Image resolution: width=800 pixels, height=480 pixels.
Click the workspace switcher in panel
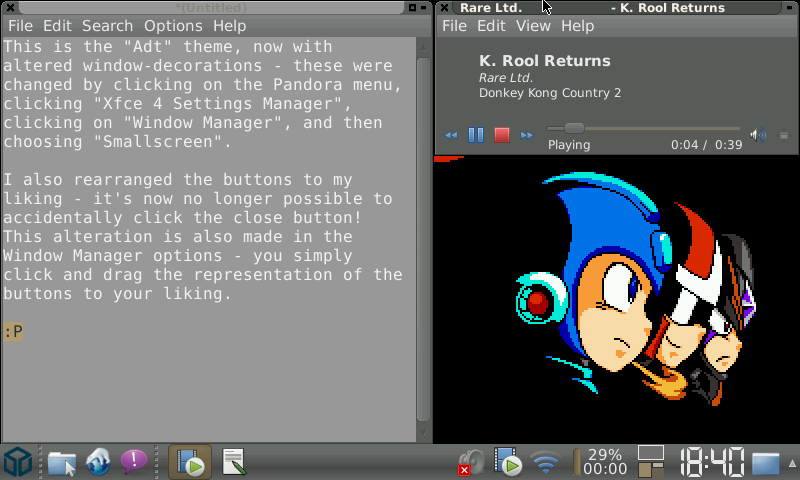coord(651,462)
